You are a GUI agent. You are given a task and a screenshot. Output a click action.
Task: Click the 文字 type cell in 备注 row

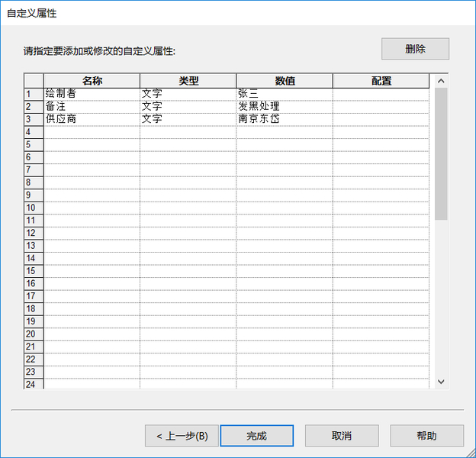point(188,107)
